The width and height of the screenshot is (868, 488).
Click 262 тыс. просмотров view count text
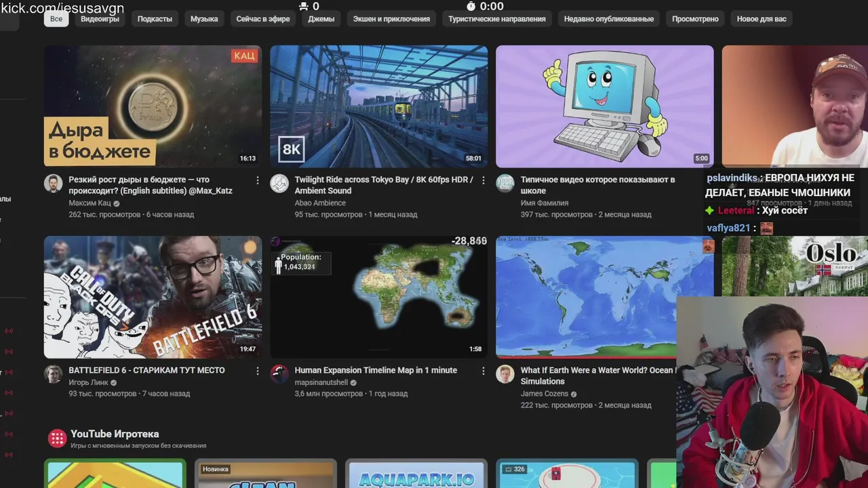(x=105, y=214)
